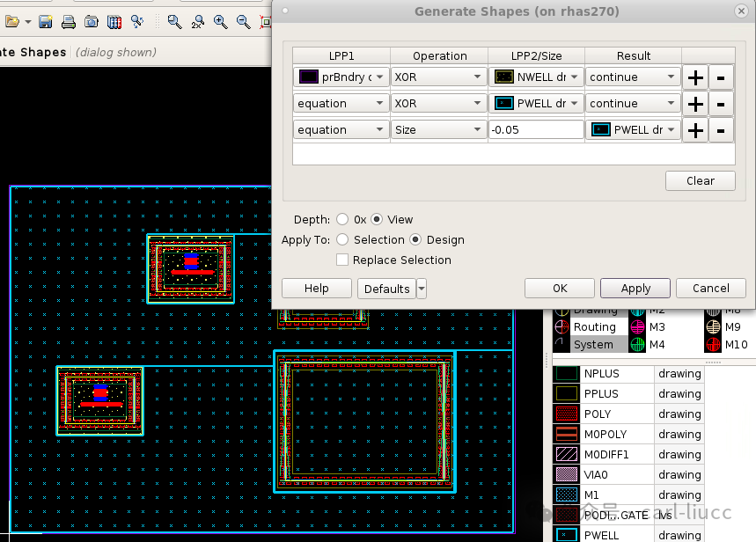Viewport: 756px width, 542px height.
Task: Select the NPLUS layer swatch
Action: point(567,374)
